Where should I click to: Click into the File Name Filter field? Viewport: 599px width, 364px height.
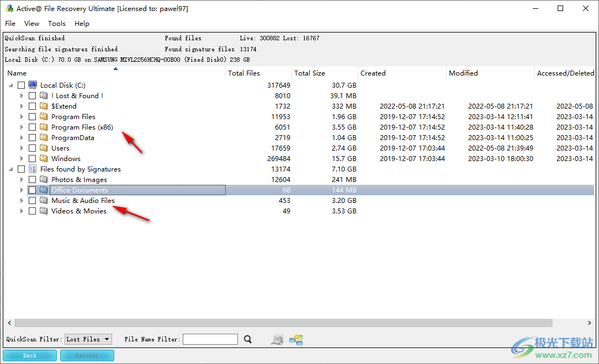coord(210,339)
